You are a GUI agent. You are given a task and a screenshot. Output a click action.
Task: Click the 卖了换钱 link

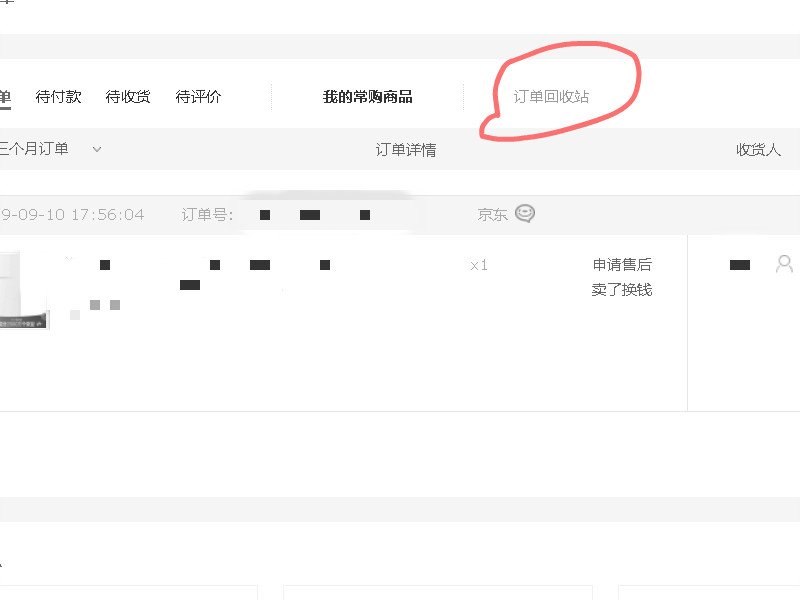[622, 290]
